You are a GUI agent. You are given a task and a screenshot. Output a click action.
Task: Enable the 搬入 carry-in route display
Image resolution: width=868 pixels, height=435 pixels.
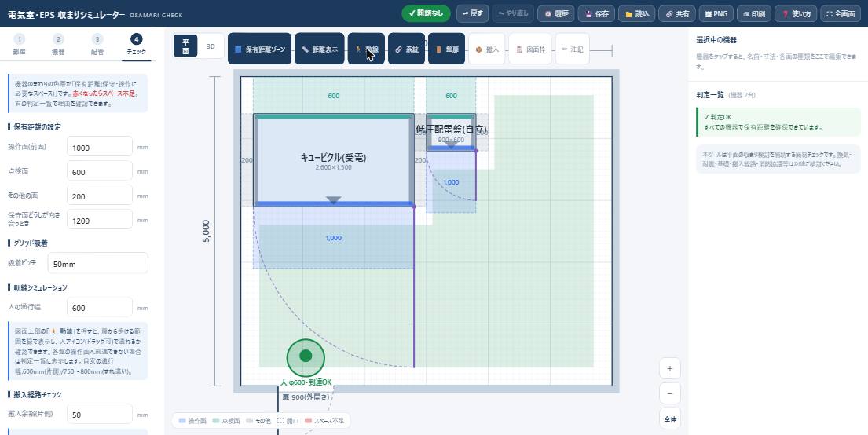coord(487,49)
